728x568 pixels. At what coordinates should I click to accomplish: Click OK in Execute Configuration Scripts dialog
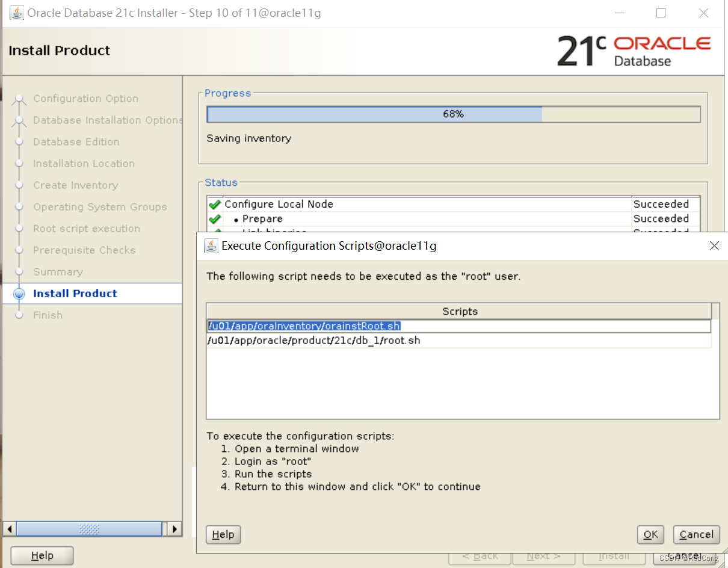[x=650, y=534]
